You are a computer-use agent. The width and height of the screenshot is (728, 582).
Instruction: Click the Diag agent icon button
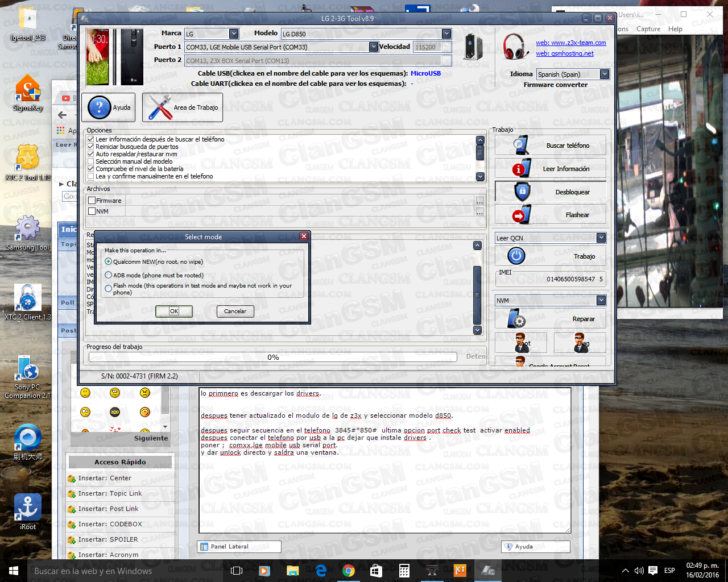click(581, 343)
